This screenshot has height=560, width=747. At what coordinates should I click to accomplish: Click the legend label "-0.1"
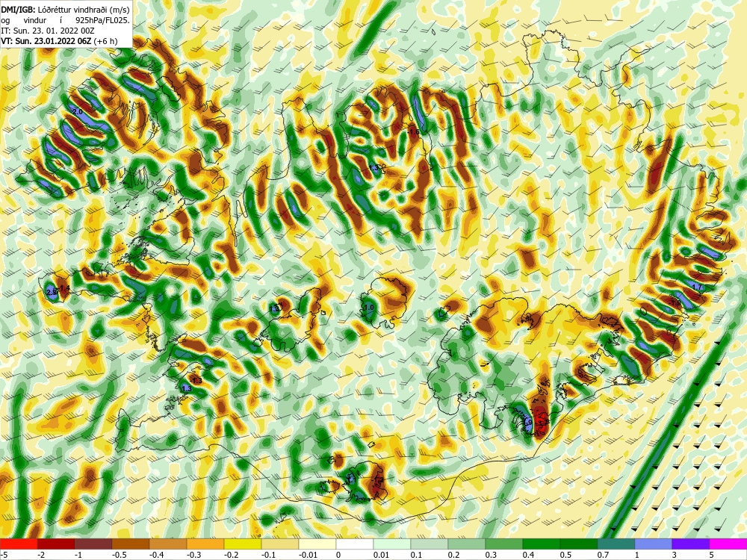click(x=269, y=555)
